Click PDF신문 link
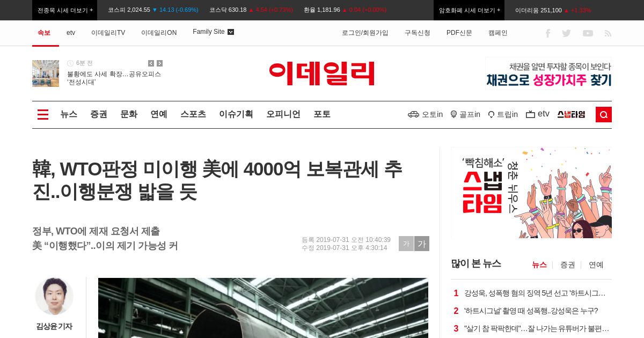Viewport: 644px width, 338px height. pyautogui.click(x=459, y=33)
